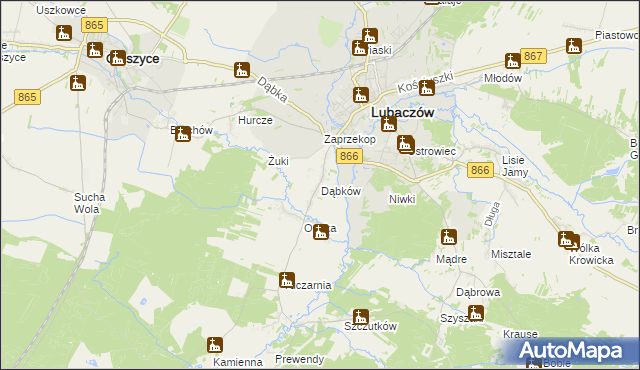
Task: Click church icon near Piastowo
Action: tap(574, 46)
